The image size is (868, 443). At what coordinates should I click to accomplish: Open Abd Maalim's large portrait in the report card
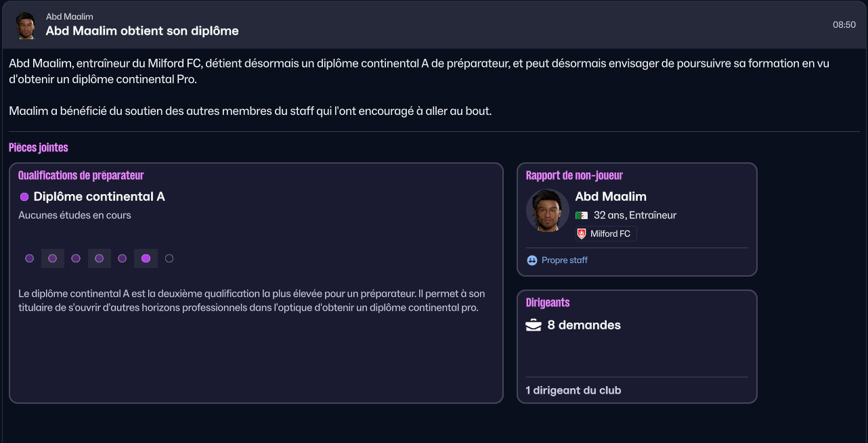[548, 210]
